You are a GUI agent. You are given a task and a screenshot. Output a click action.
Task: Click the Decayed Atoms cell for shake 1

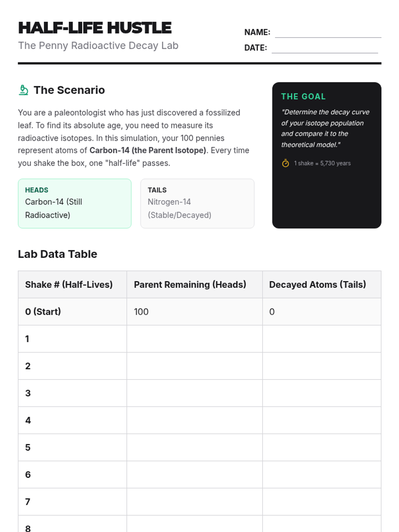pyautogui.click(x=322, y=339)
